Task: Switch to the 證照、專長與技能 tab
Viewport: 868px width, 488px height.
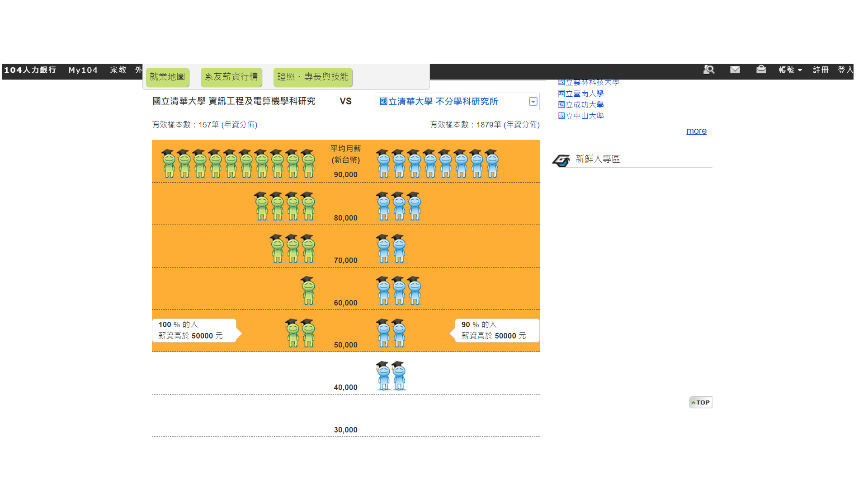Action: [x=313, y=77]
